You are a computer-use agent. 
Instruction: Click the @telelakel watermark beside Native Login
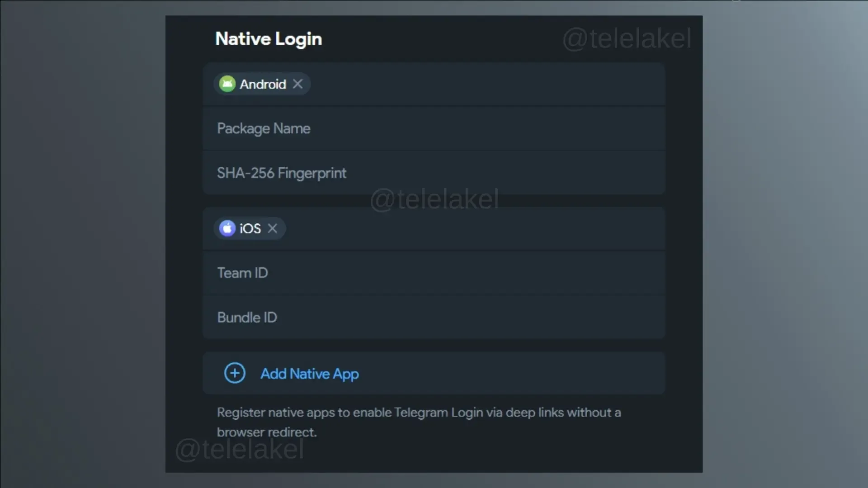[x=627, y=38]
